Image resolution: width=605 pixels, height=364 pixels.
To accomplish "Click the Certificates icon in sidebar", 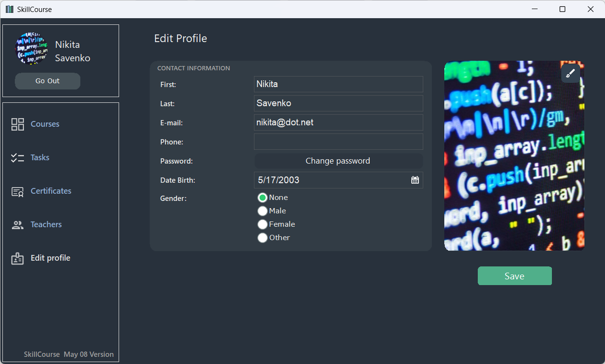I will pos(18,191).
